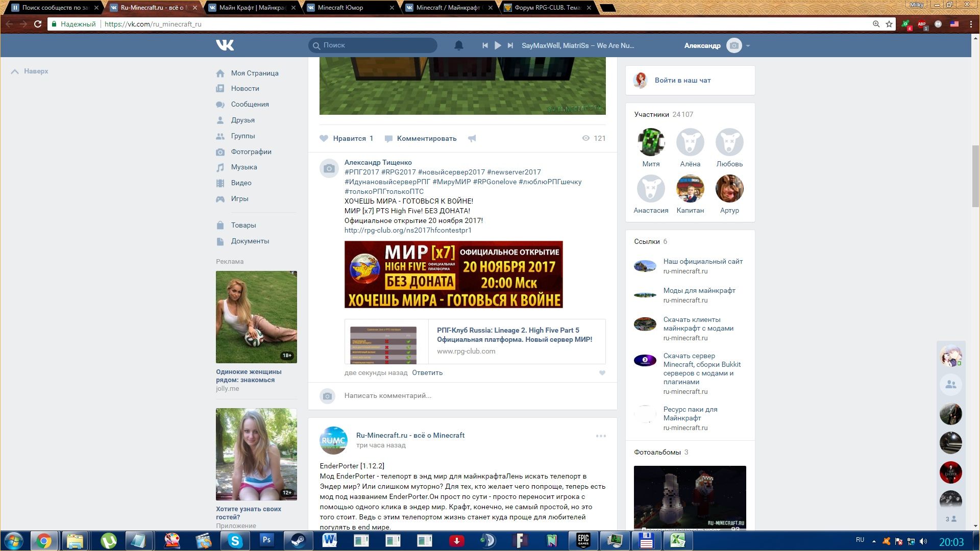Click the ABP extension icon
This screenshot has width=980, height=551.
click(922, 24)
